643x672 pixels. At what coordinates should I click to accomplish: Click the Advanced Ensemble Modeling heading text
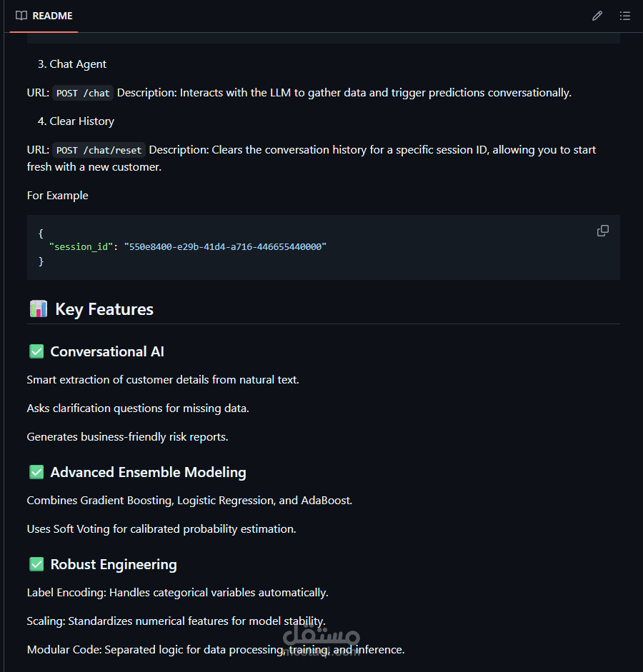[x=148, y=472]
